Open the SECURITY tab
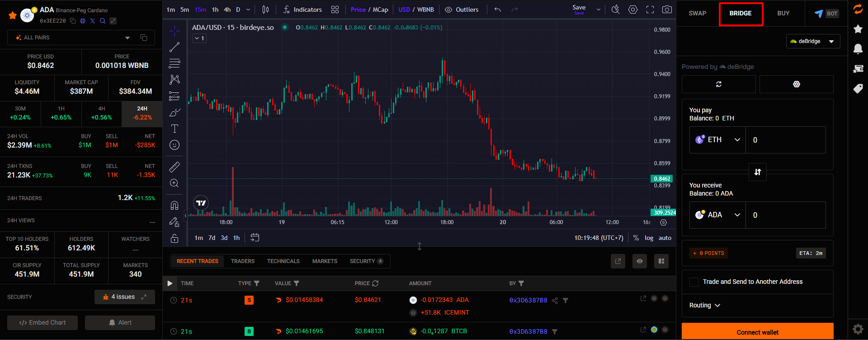Screen dimensions: 868x340 367,261
